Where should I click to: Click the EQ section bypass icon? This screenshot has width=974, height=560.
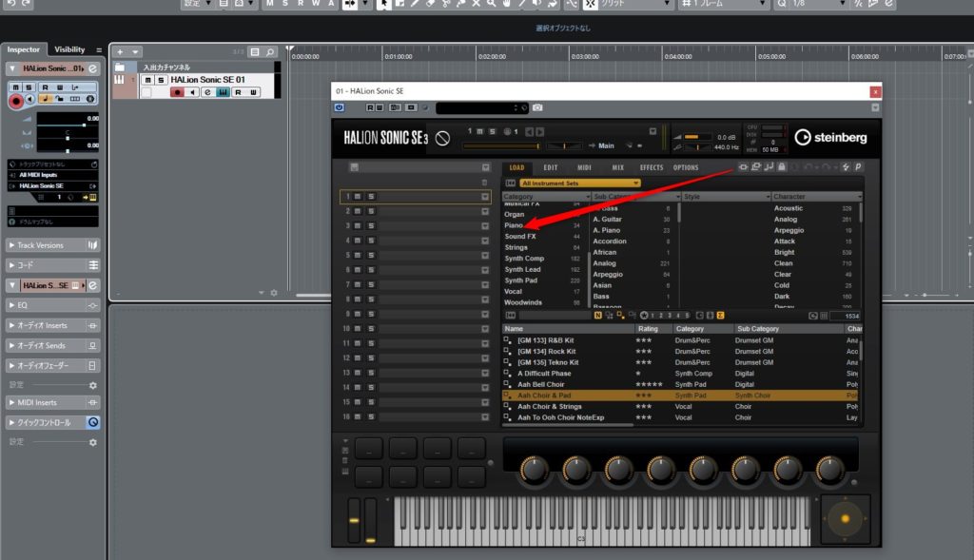click(x=92, y=305)
